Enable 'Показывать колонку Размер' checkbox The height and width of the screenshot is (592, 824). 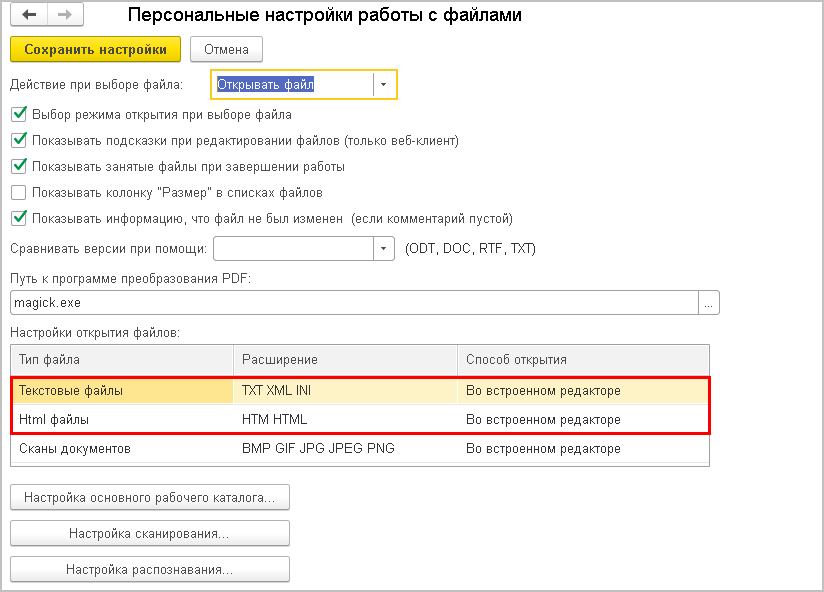(18, 192)
